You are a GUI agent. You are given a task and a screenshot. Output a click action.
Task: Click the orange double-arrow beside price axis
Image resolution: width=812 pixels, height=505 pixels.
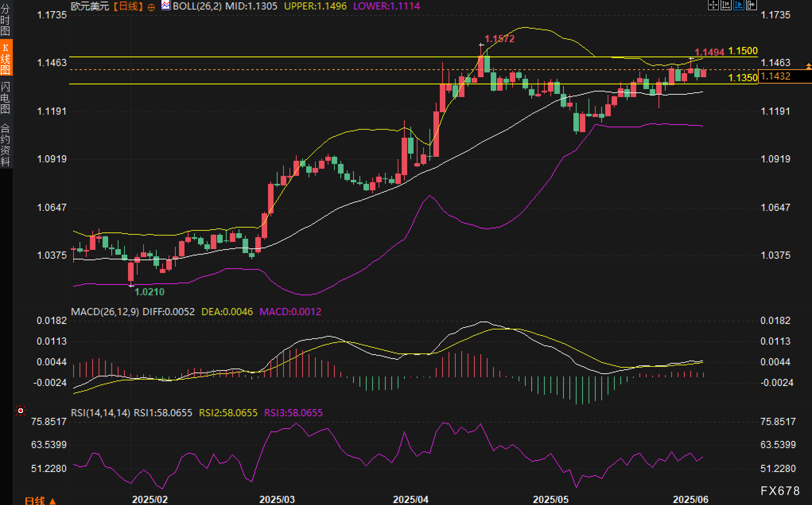[x=808, y=66]
